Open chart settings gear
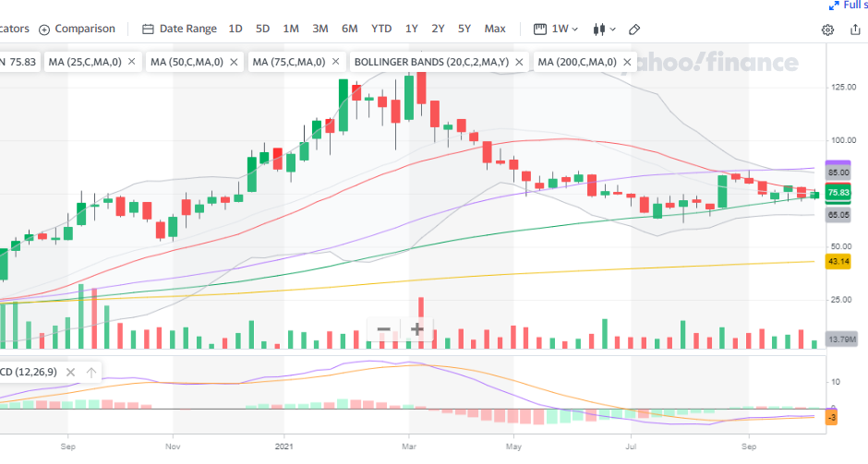 (827, 30)
